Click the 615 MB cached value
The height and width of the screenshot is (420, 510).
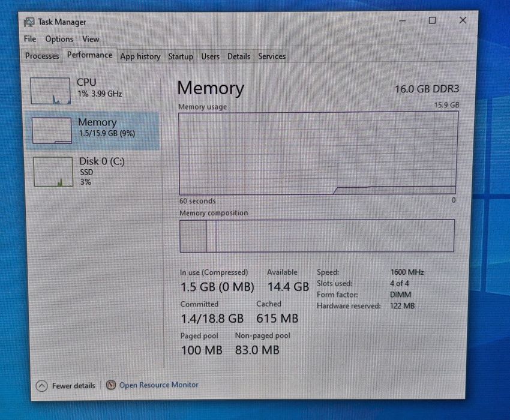(277, 319)
